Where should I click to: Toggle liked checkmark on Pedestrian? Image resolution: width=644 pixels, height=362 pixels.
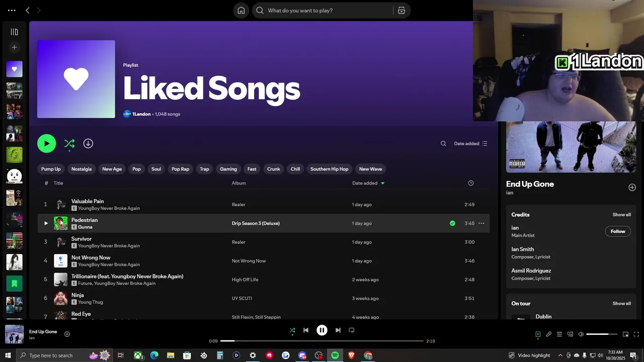point(452,223)
